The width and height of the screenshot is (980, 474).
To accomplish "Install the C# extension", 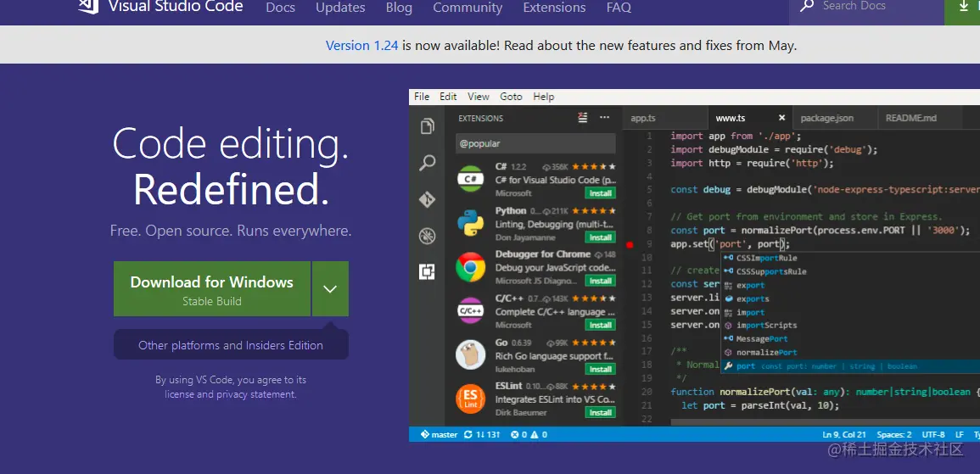I will [601, 193].
